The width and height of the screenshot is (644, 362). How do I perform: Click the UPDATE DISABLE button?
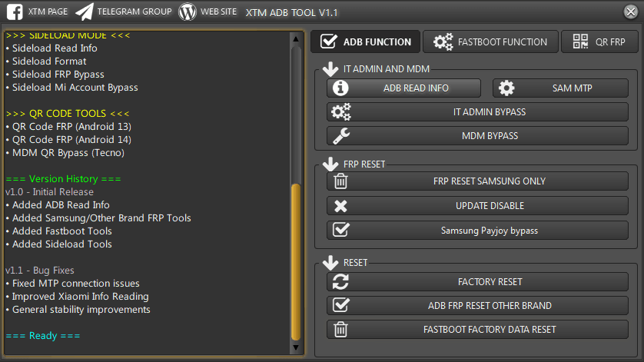[477, 205]
